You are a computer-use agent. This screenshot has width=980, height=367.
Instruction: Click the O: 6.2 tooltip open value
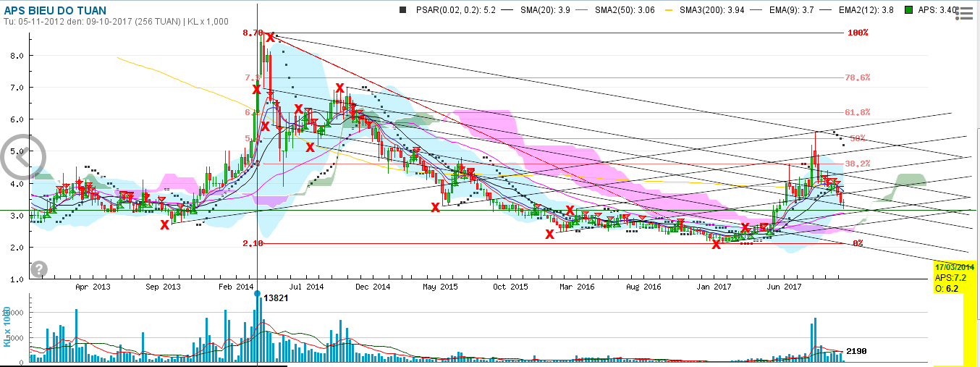coord(947,287)
